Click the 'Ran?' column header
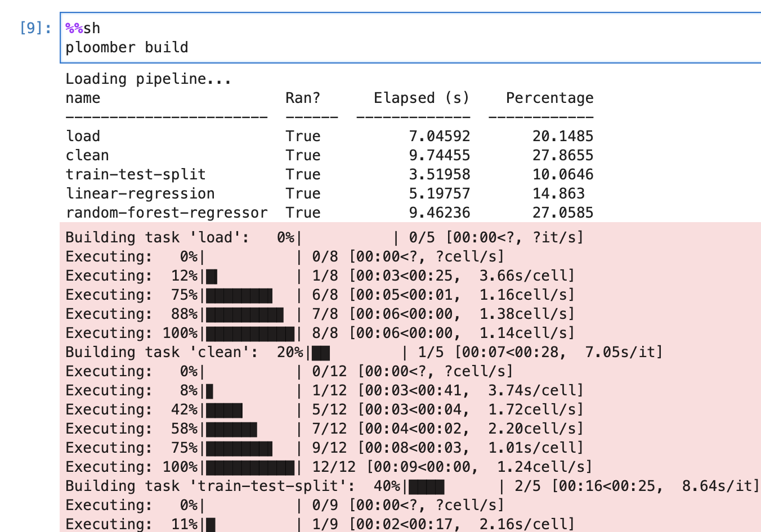 [x=303, y=98]
